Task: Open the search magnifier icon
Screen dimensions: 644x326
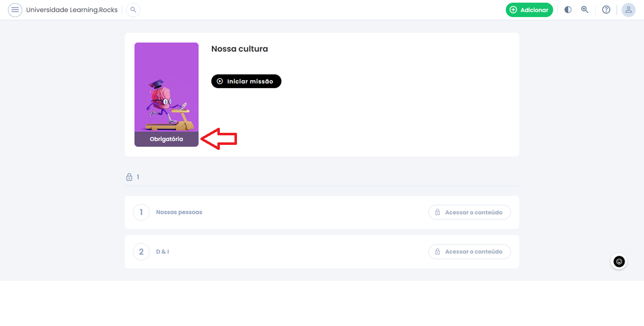Action: click(133, 10)
